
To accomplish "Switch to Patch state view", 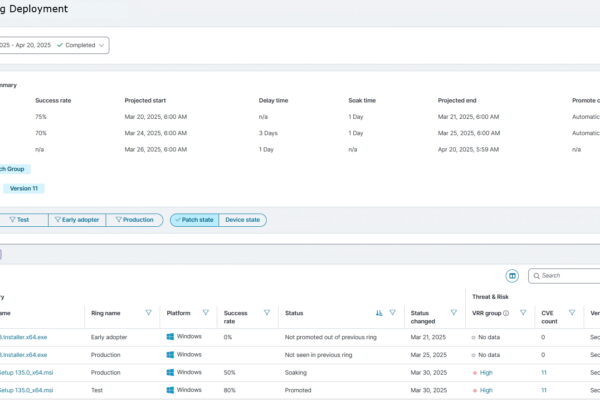I will (x=194, y=220).
